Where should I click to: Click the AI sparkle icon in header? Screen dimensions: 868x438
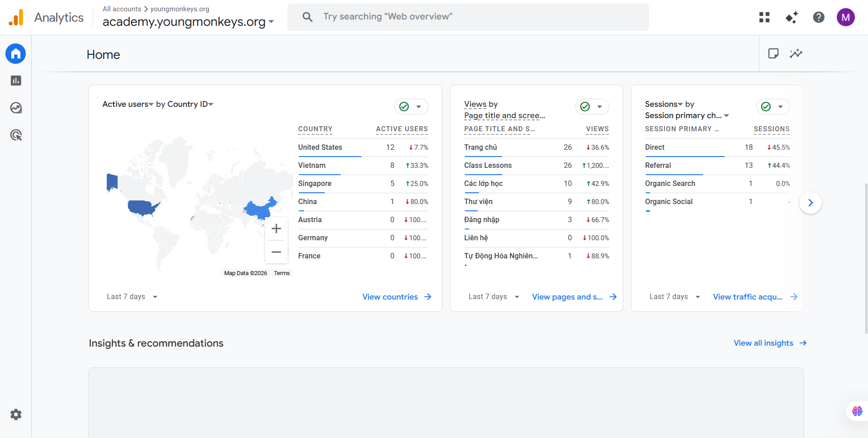click(792, 17)
